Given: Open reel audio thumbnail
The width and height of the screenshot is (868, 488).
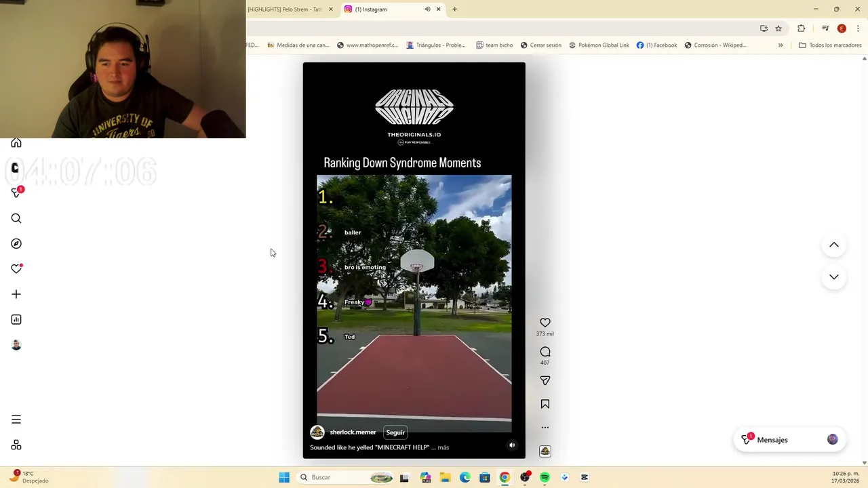Looking at the screenshot, I should (545, 451).
